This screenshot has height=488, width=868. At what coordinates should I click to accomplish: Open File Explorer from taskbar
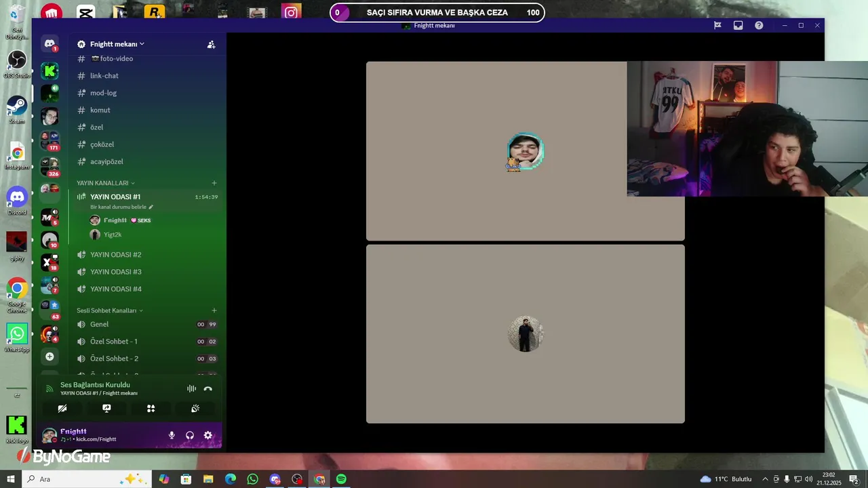point(208,479)
